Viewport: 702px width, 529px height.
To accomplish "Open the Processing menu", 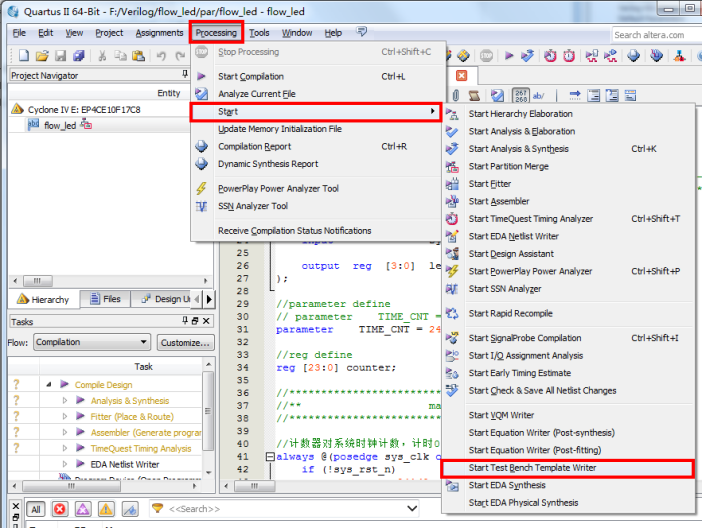I will pyautogui.click(x=216, y=33).
